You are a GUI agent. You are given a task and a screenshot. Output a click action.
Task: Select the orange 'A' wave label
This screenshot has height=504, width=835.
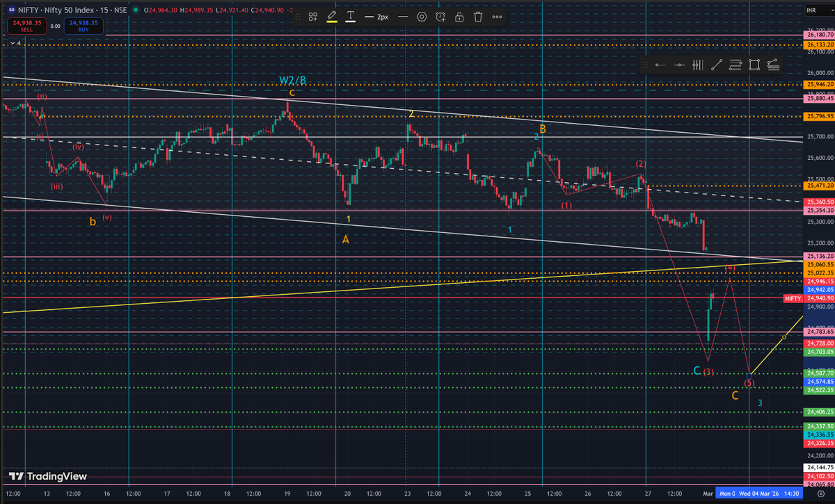tap(345, 239)
